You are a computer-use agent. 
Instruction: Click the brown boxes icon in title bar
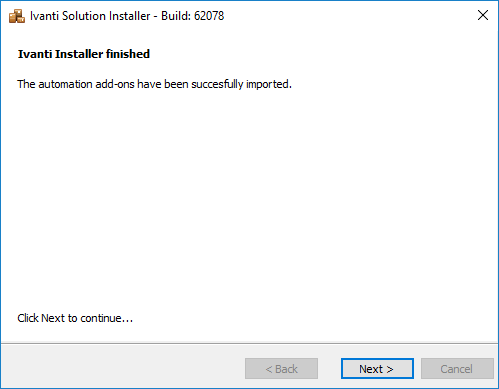click(17, 16)
